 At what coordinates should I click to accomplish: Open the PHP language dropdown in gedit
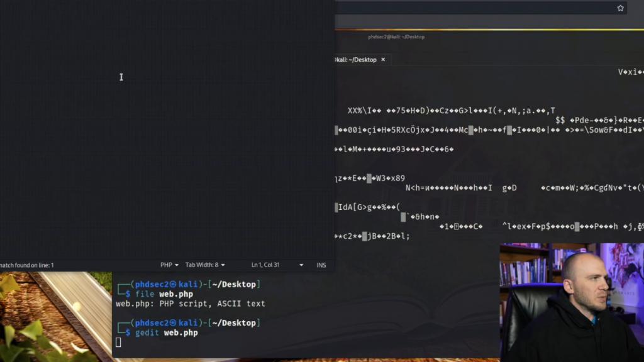click(169, 265)
